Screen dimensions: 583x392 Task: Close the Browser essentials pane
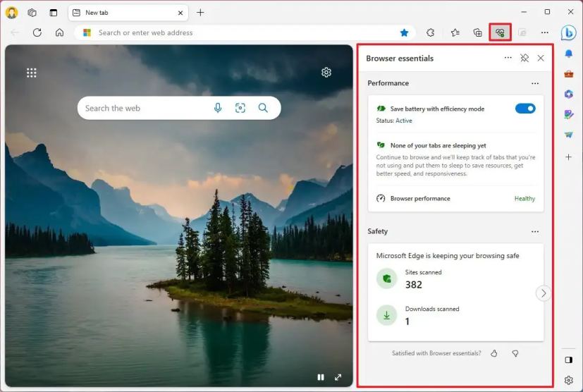click(x=541, y=58)
